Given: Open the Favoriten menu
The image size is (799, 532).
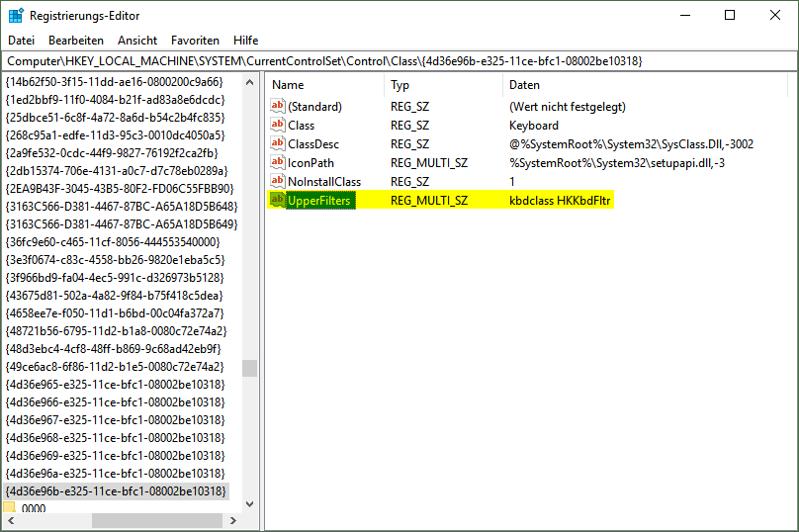Looking at the screenshot, I should 195,41.
